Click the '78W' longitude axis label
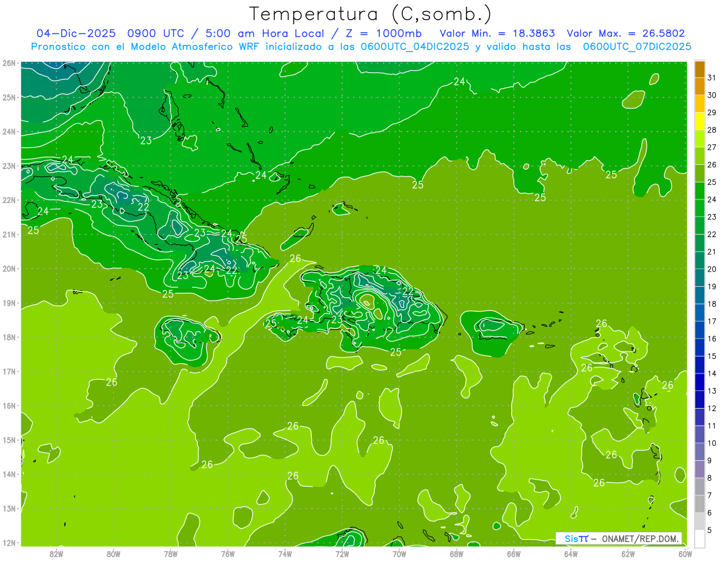The height and width of the screenshot is (562, 728). (170, 553)
